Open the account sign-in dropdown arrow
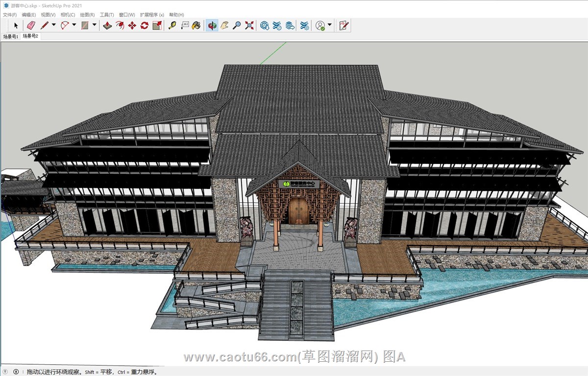The width and height of the screenshot is (588, 376). pos(330,25)
